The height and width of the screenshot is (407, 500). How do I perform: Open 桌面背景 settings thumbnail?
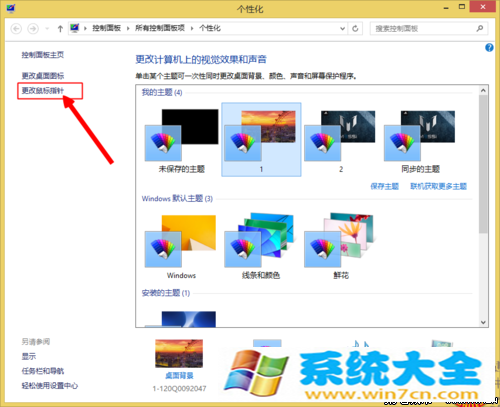tap(179, 353)
